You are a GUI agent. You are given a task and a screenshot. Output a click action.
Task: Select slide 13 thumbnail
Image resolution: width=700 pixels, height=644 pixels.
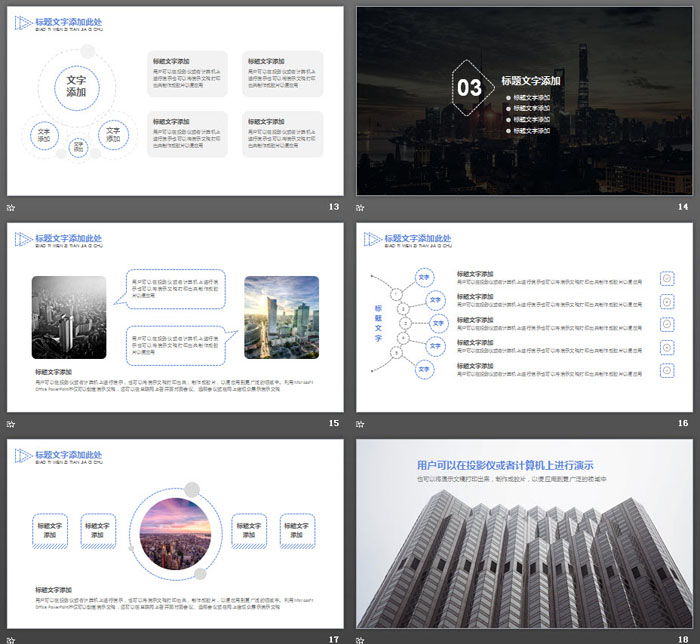pos(175,101)
